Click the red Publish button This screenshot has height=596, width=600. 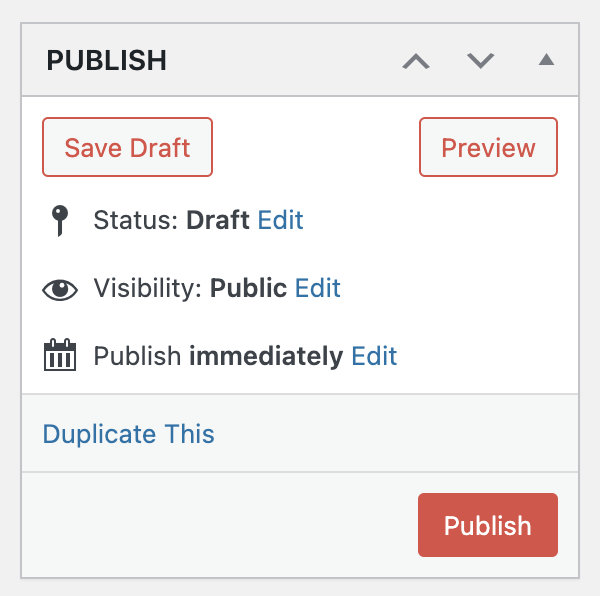tap(488, 525)
